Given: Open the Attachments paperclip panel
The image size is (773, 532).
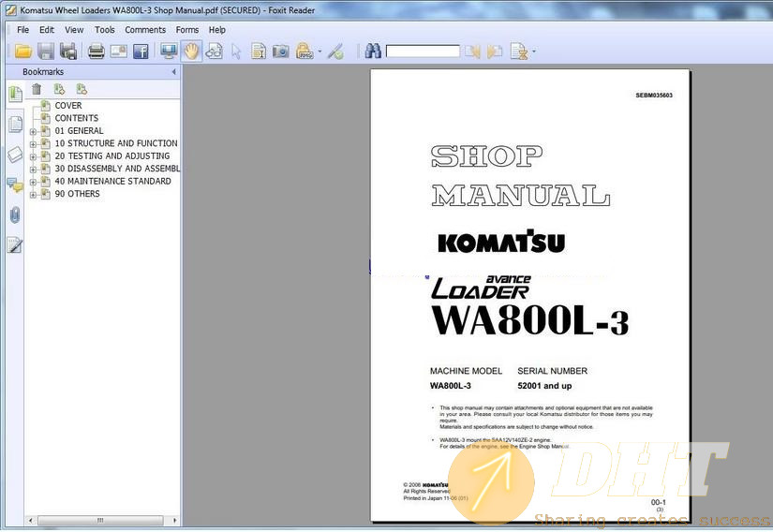Looking at the screenshot, I should 15,214.
